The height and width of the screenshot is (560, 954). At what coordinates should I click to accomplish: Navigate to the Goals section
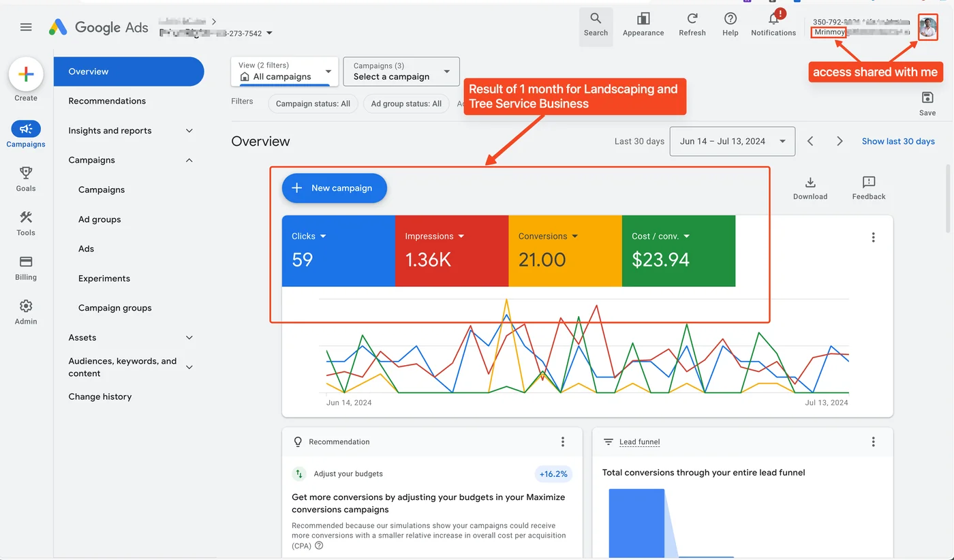(x=25, y=178)
